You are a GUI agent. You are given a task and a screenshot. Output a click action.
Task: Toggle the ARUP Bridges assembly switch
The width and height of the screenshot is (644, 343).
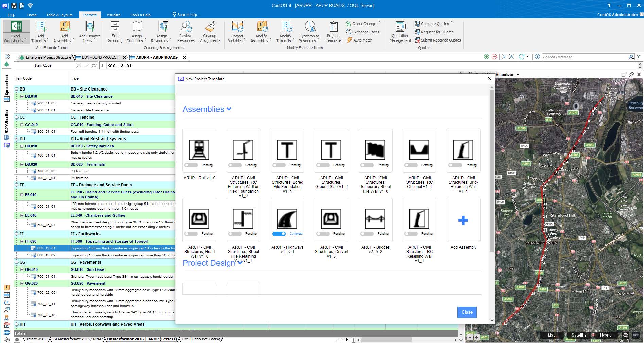point(367,234)
